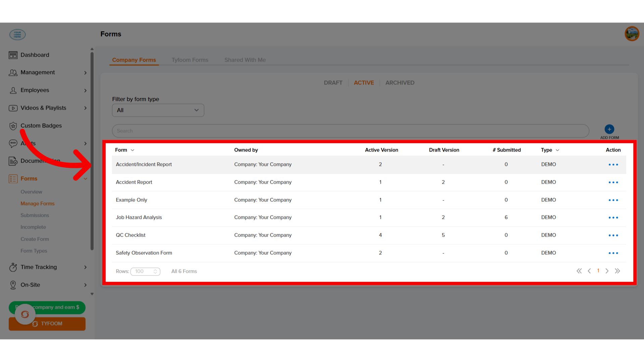Expand the Management menu chevron
This screenshot has height=362, width=644.
click(x=85, y=73)
